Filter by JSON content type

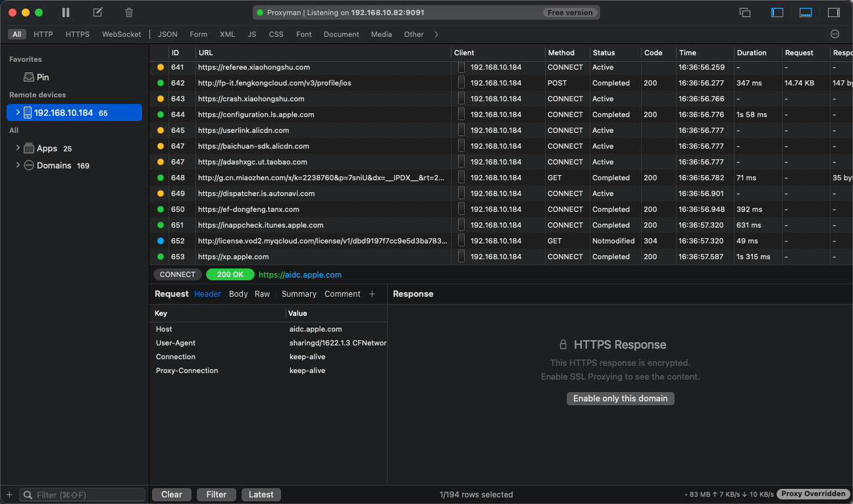click(168, 34)
